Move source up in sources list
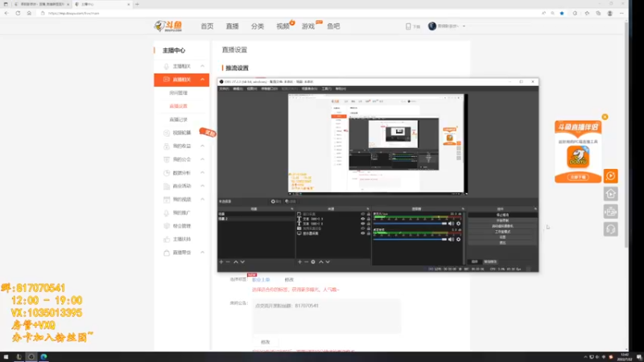Screen dimensions: 644x362 (321, 262)
